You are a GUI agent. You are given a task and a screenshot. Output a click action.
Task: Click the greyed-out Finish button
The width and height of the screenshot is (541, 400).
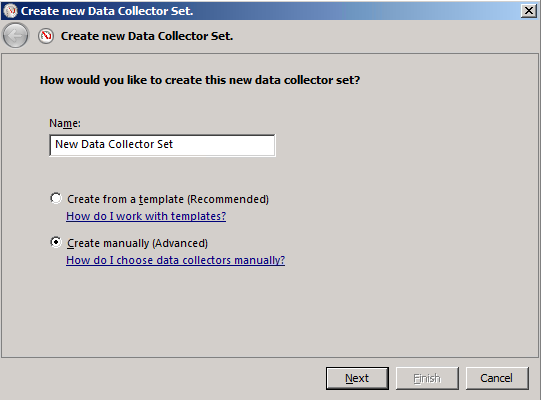(x=427, y=378)
